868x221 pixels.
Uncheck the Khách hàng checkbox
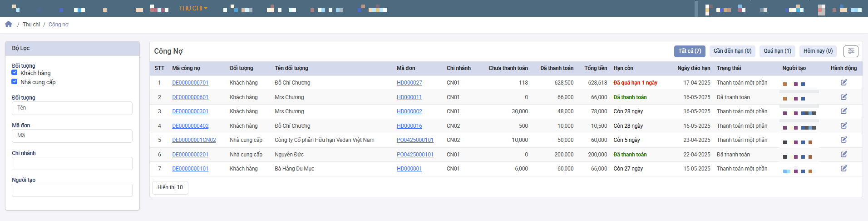[x=15, y=72]
